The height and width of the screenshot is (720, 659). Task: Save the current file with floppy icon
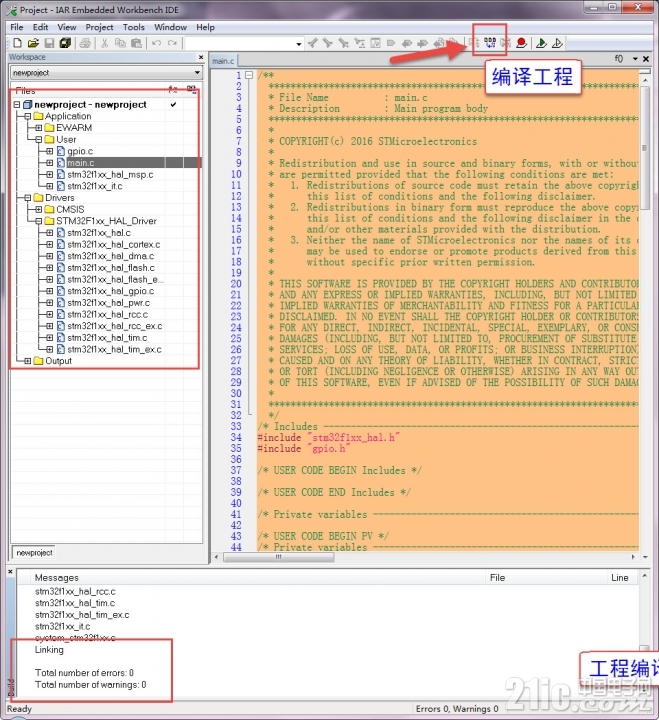pyautogui.click(x=49, y=43)
